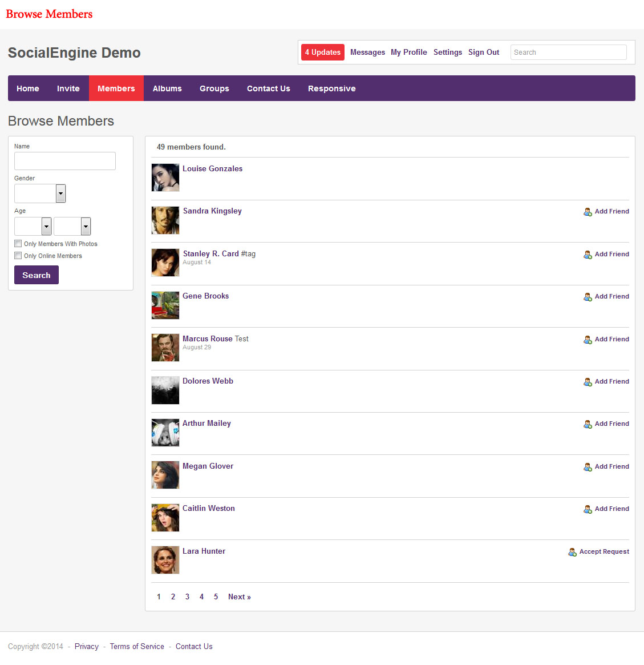
Task: Open the 4 Updates notifications
Action: coord(323,53)
